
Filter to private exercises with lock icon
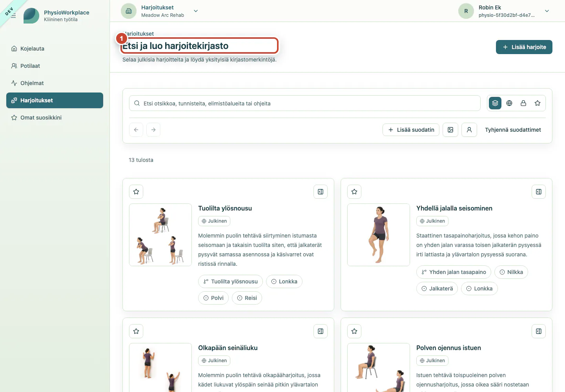click(523, 103)
